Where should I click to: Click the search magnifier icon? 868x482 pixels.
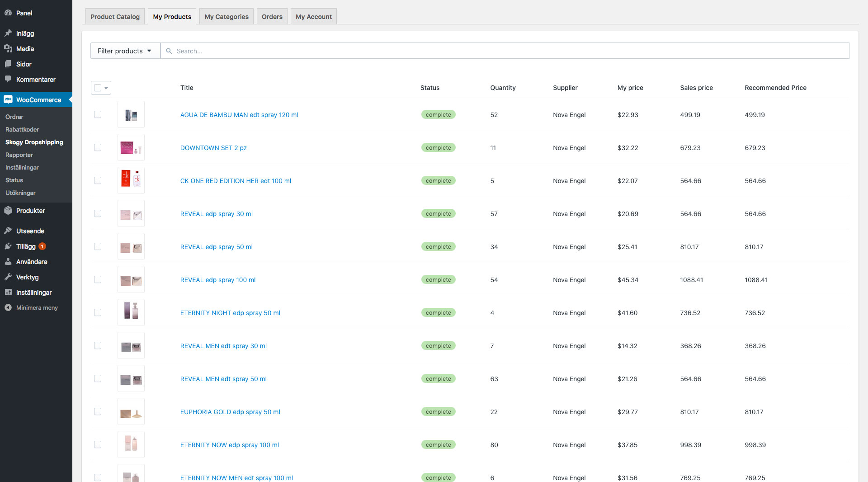coord(169,51)
